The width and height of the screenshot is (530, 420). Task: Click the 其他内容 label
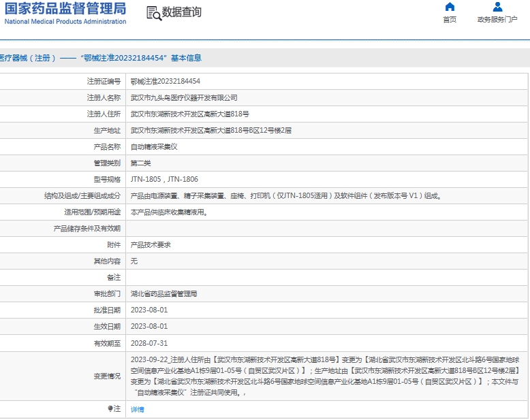107,261
